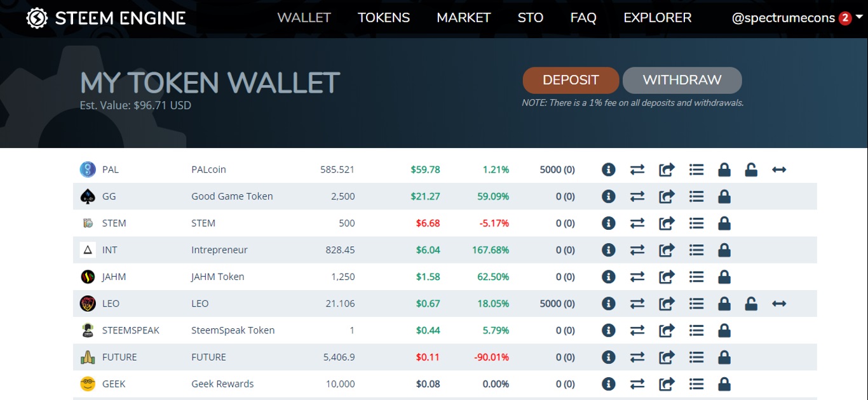Send STEM tokens via the share arrow icon
Viewport: 868px width, 400px height.
click(667, 223)
